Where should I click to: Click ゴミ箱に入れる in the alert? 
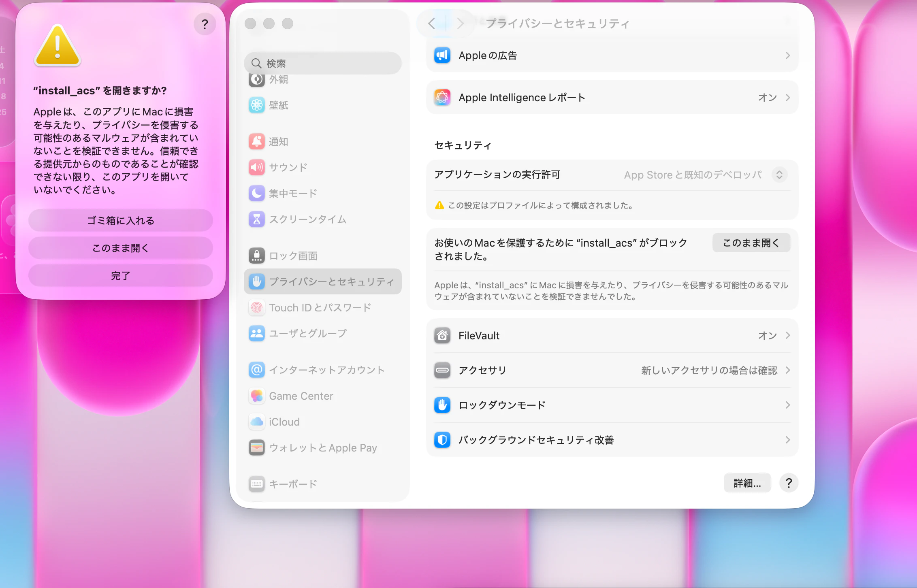coord(121,220)
